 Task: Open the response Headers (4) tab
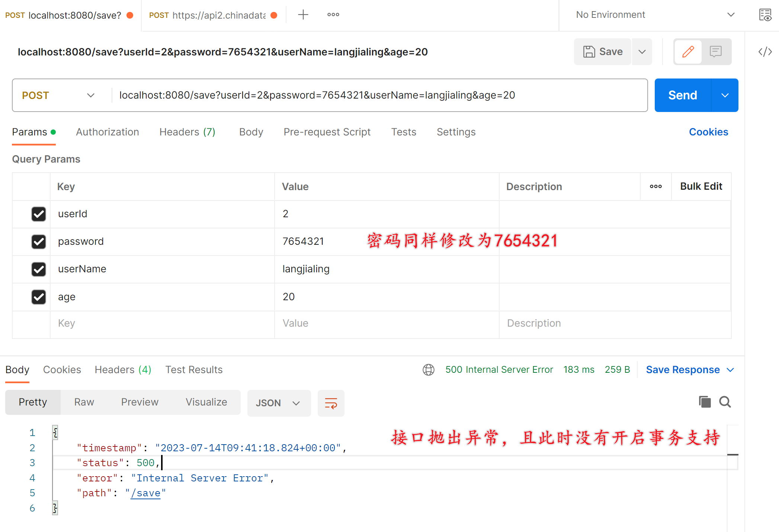click(x=123, y=370)
